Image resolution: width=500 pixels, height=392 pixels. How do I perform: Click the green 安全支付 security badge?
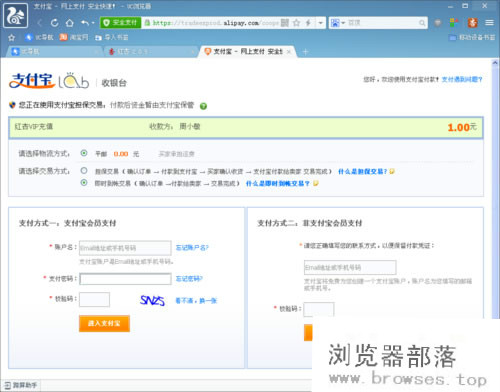pyautogui.click(x=120, y=23)
